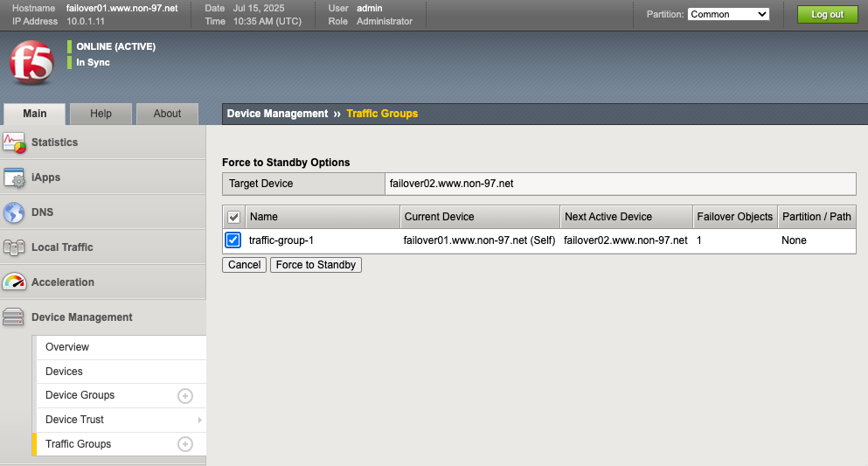
Task: Create new Traffic Group via plus icon
Action: pos(185,444)
